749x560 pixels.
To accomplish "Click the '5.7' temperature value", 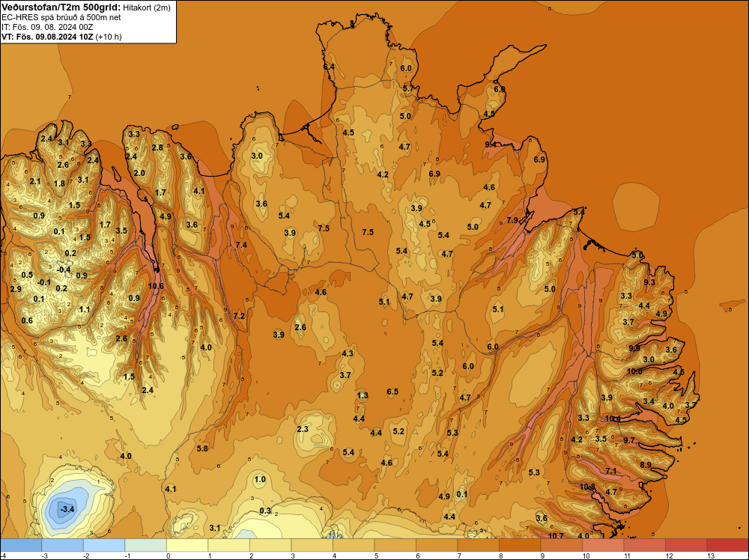I will point(408,88).
